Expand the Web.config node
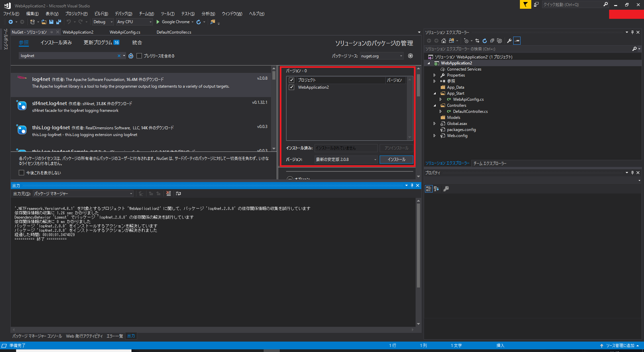644x352 pixels. (x=435, y=136)
